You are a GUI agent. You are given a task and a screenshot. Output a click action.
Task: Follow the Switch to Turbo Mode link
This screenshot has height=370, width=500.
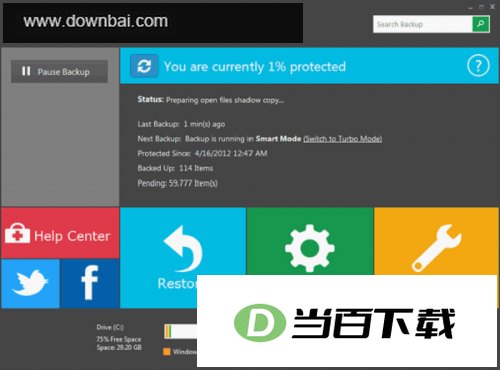coord(343,139)
